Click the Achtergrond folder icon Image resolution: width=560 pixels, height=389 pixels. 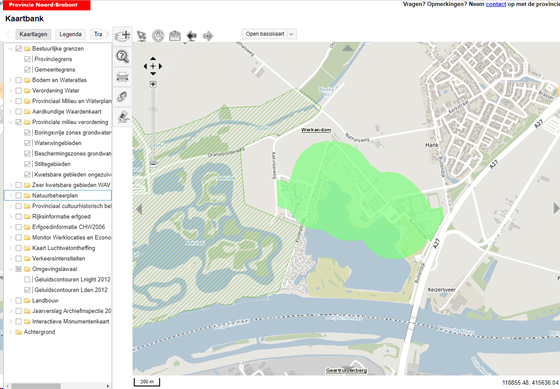click(x=19, y=332)
